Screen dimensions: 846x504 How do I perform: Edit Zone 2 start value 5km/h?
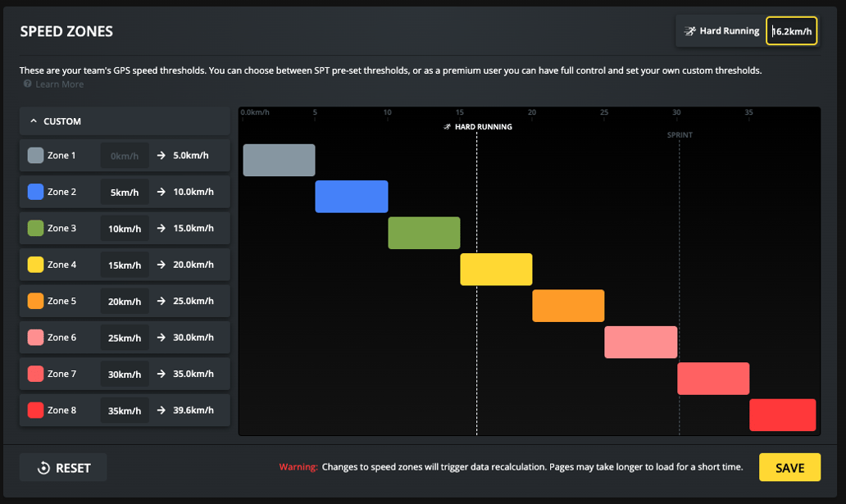pos(125,192)
